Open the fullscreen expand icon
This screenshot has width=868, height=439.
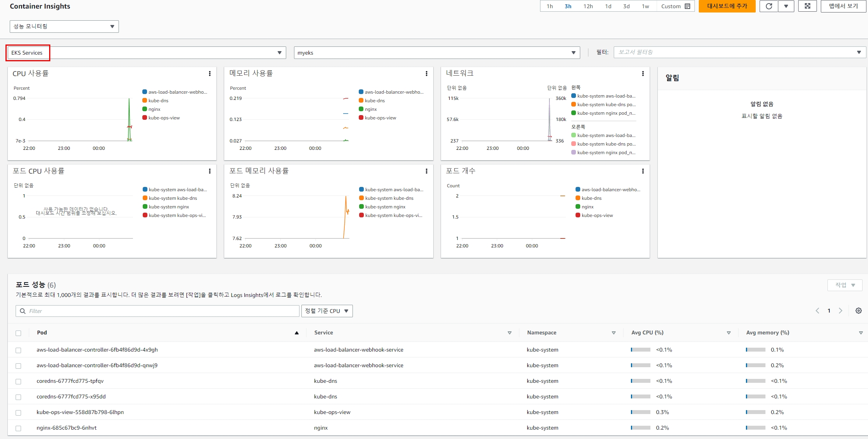pos(808,6)
